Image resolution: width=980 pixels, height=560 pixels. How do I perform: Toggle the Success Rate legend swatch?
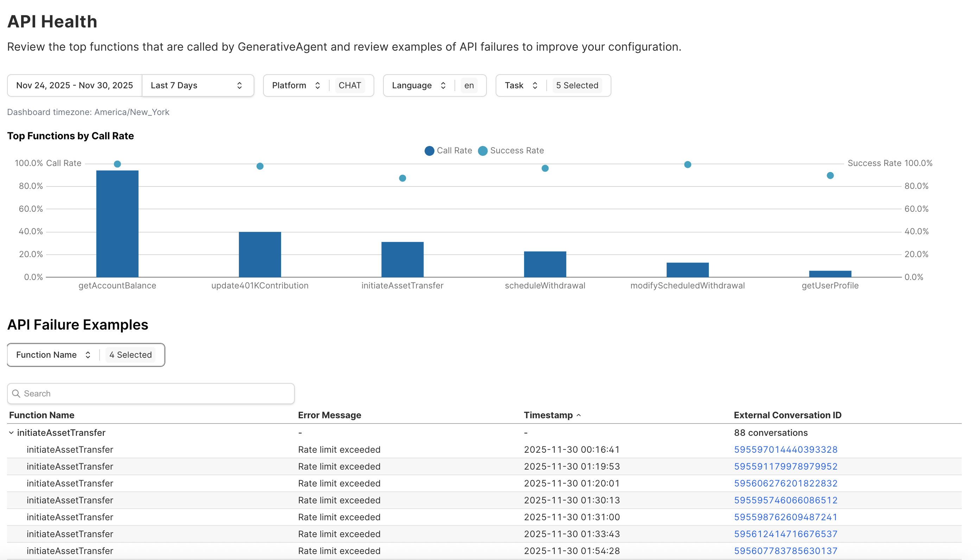pos(483,151)
